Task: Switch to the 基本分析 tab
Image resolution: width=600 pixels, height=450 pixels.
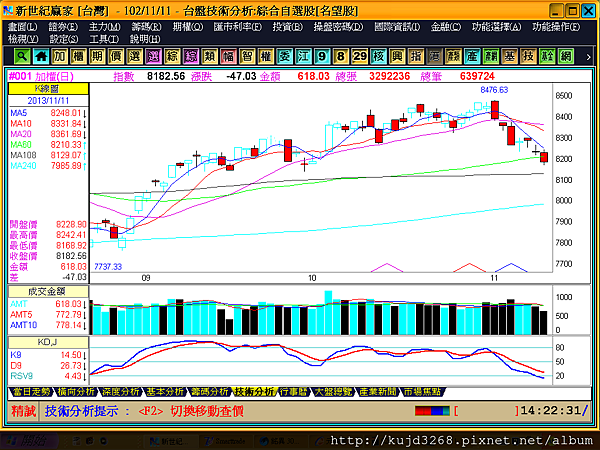Action: 165,392
